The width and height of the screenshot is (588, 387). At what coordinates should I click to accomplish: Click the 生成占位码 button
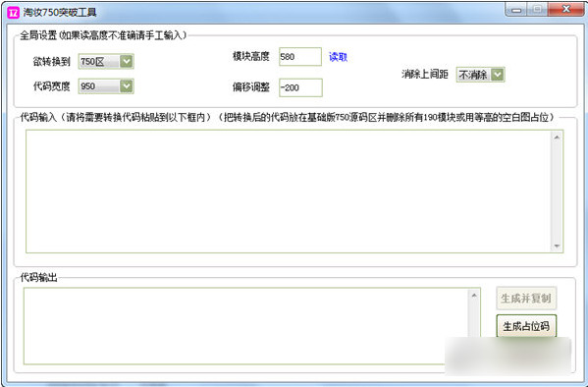pyautogui.click(x=526, y=326)
